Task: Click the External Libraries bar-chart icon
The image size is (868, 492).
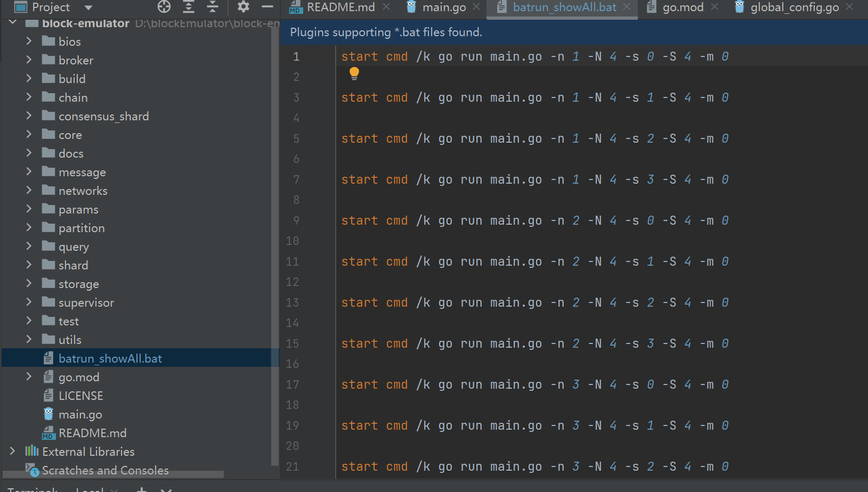Action: pos(32,451)
